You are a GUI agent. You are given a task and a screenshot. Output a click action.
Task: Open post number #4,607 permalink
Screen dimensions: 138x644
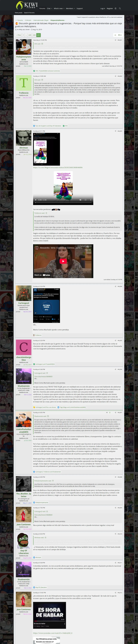[x=120, y=412]
